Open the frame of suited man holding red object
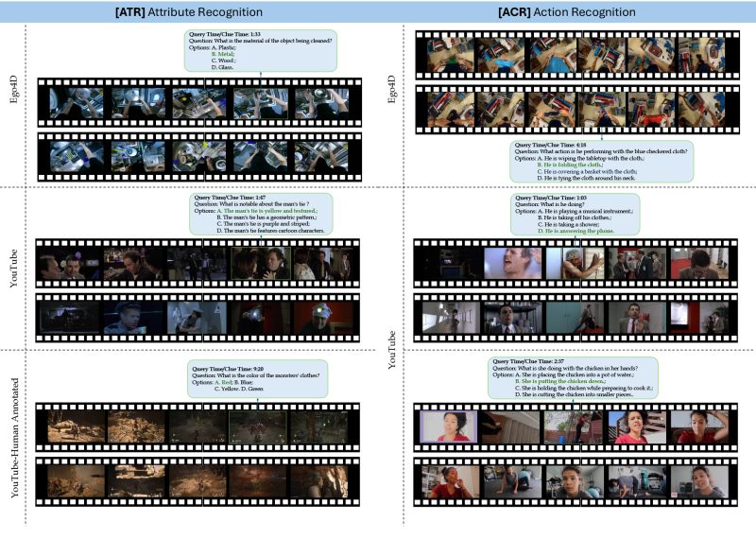 tap(637, 318)
